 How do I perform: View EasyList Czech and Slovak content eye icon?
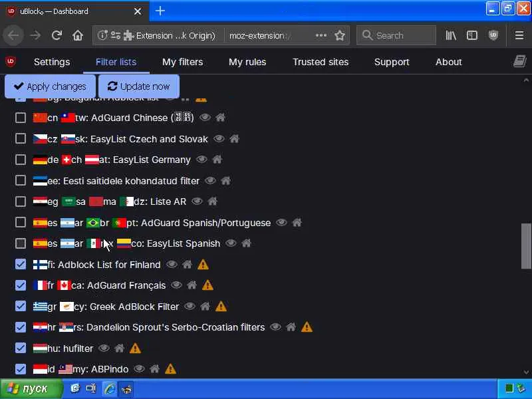219,138
